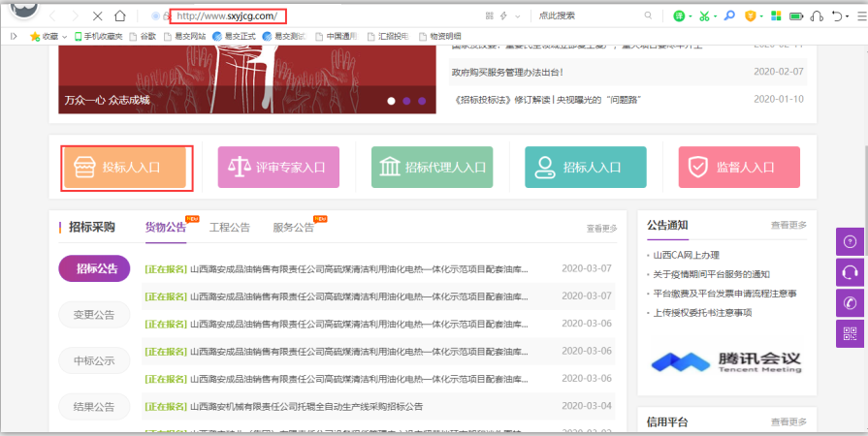Select the middle carousel indicator dot

406,101
